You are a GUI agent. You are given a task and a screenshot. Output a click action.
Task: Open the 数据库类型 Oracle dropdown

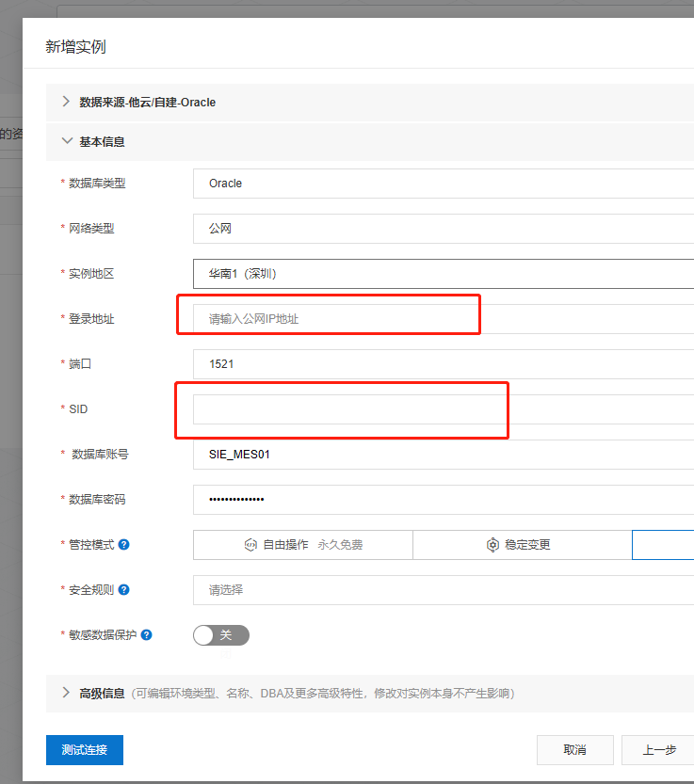click(444, 184)
